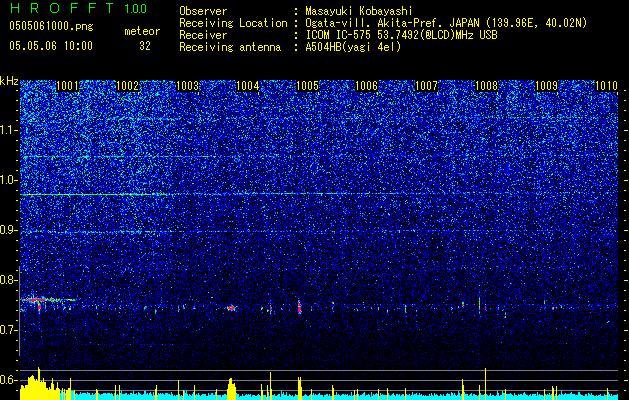The width and height of the screenshot is (629, 400).
Task: Click the 'Receiving antenna' field label
Action: click(230, 47)
